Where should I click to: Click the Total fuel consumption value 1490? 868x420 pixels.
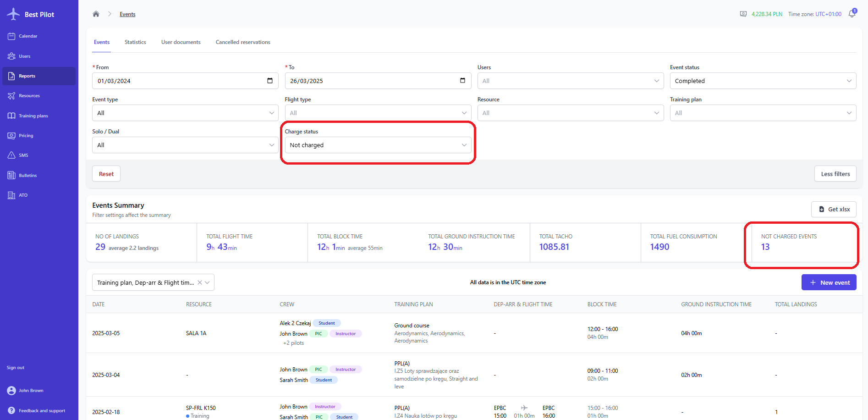pyautogui.click(x=659, y=247)
